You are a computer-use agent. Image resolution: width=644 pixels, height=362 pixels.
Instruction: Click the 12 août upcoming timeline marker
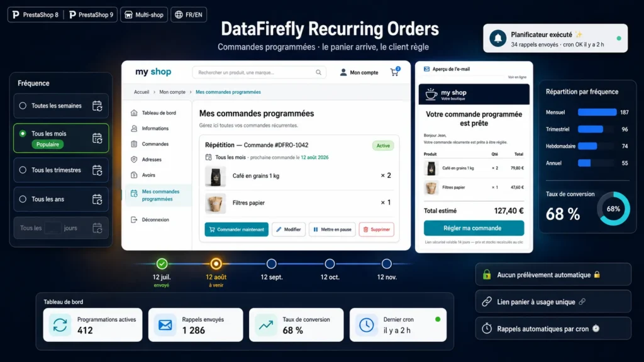click(216, 264)
